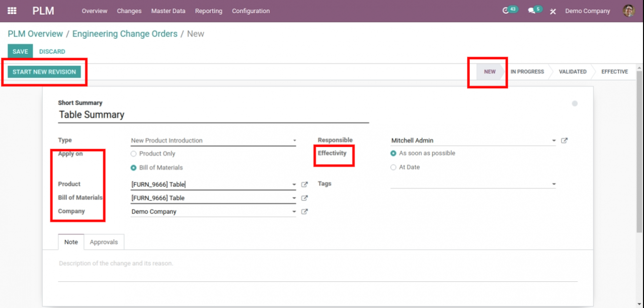Image resolution: width=644 pixels, height=308 pixels.
Task: Expand the Responsible dropdown arrow
Action: 554,141
